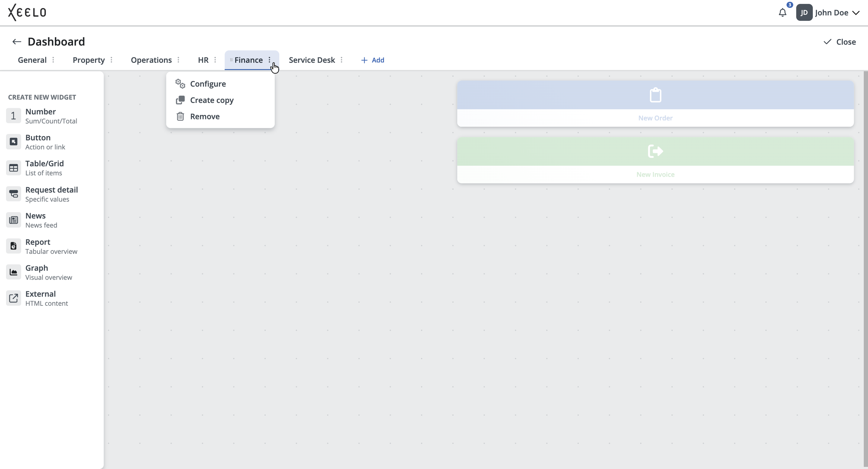Switch to the General tab
This screenshot has width=868, height=469.
pos(32,60)
